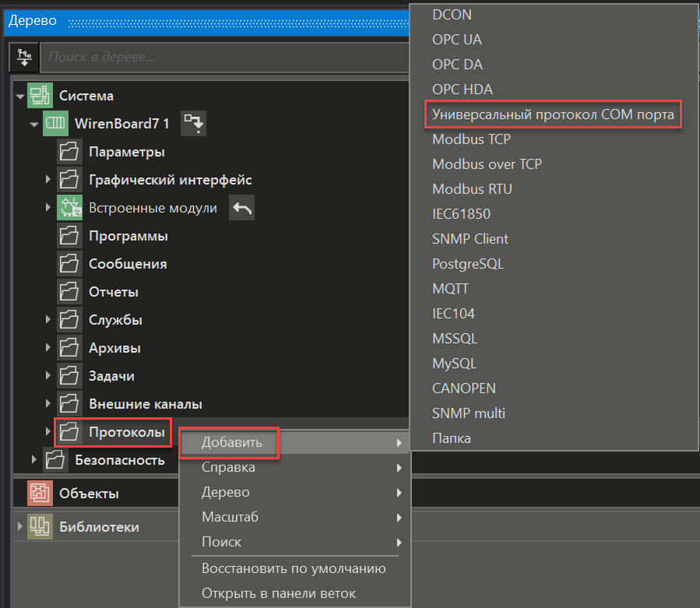Click the red Объекты icon
This screenshot has width=700, height=608.
pos(40,494)
